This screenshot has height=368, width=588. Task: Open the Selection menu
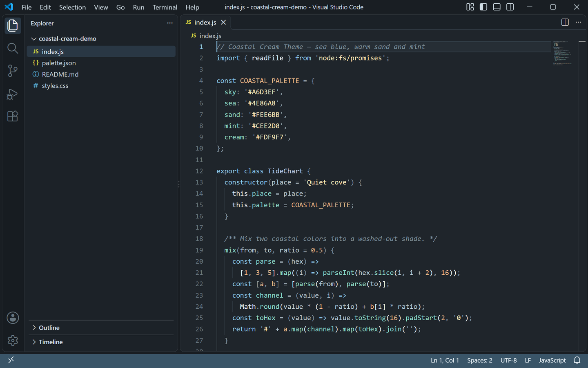click(x=72, y=7)
